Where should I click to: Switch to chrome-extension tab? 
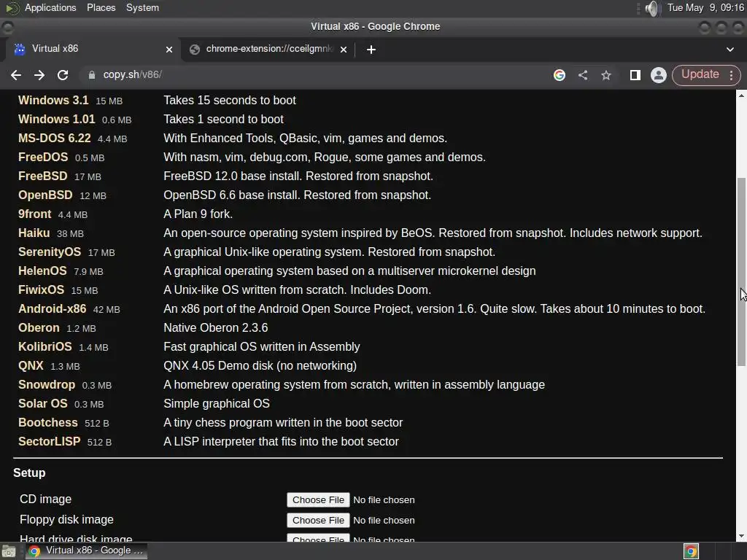click(x=268, y=49)
